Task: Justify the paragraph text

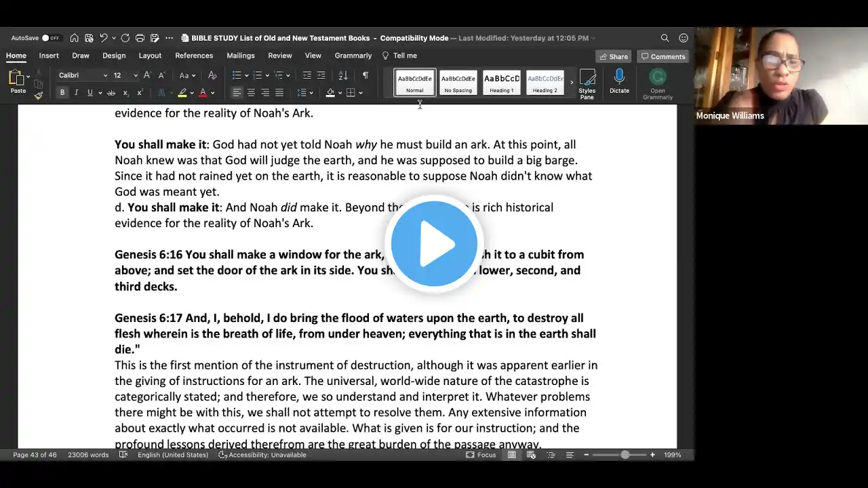Action: pos(279,93)
